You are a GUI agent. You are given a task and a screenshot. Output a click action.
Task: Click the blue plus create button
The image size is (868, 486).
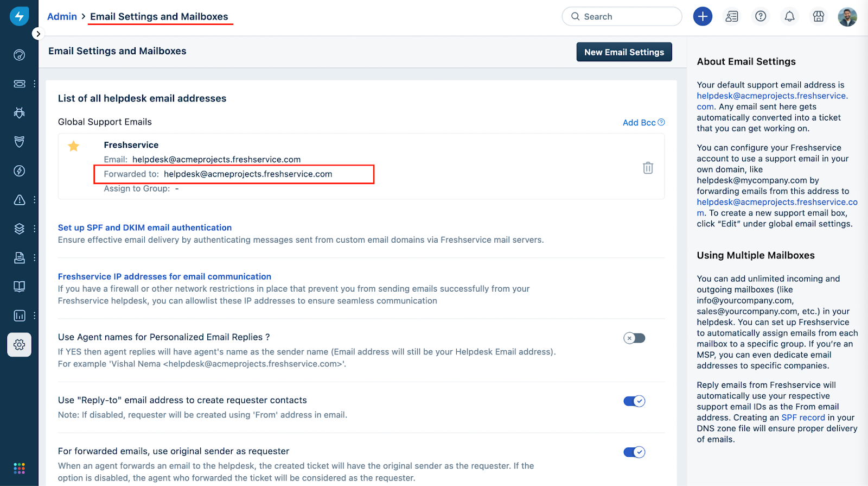tap(703, 16)
